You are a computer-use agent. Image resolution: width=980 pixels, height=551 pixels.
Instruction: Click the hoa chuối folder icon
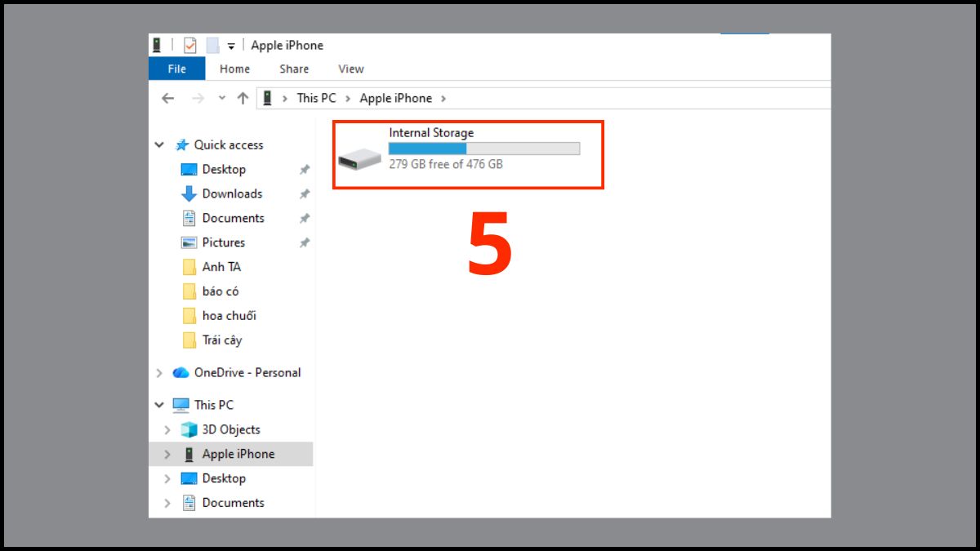tap(189, 316)
